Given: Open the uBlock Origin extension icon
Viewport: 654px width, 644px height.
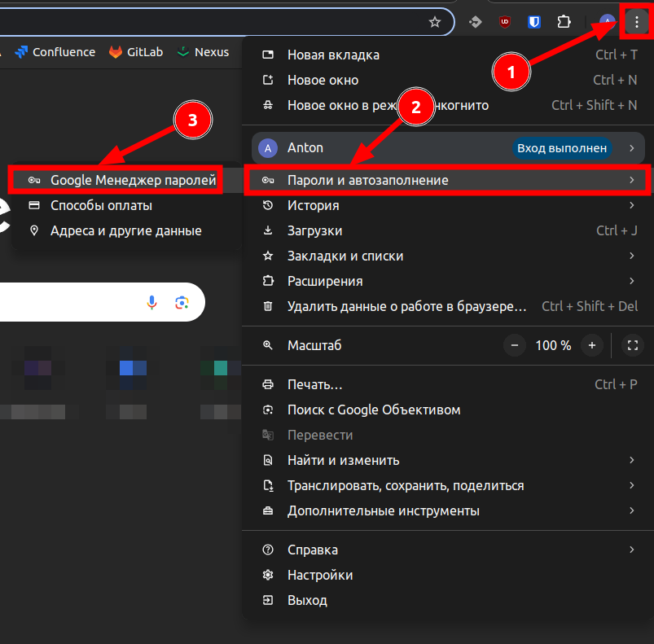Looking at the screenshot, I should [x=505, y=22].
